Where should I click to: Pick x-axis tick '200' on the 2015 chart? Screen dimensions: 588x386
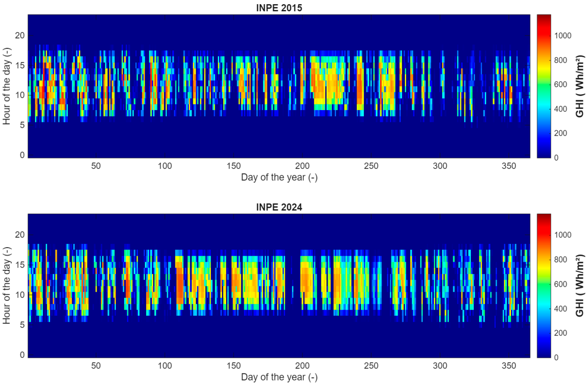tap(302, 166)
